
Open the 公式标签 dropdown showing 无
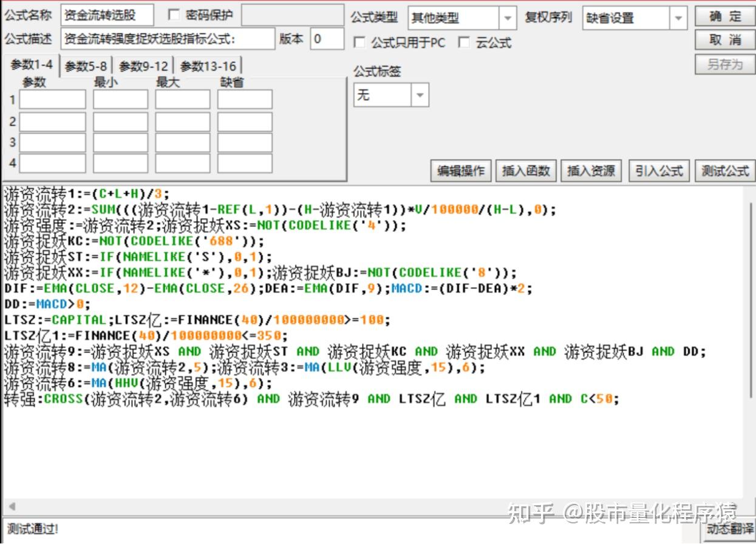[x=391, y=95]
